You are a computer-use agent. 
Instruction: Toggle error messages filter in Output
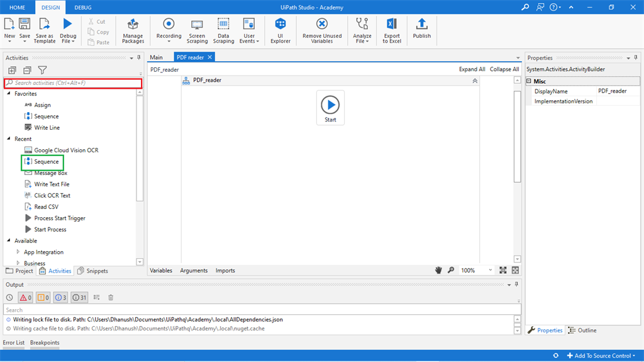(25, 297)
